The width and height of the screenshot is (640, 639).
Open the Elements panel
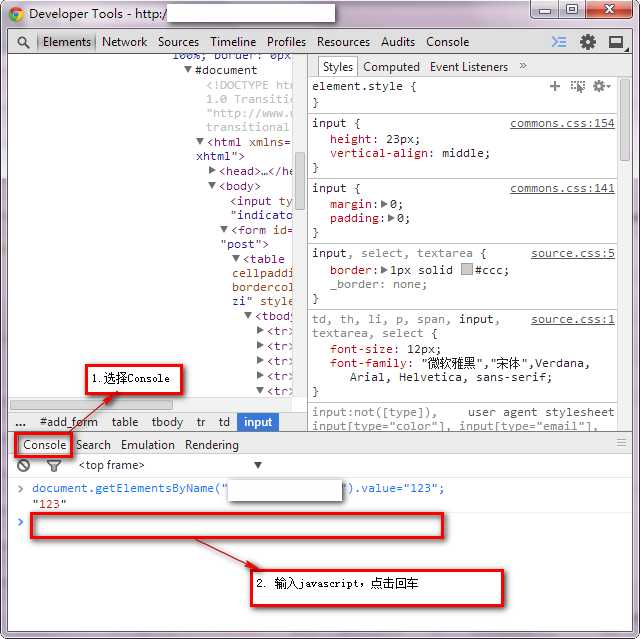coord(67,42)
